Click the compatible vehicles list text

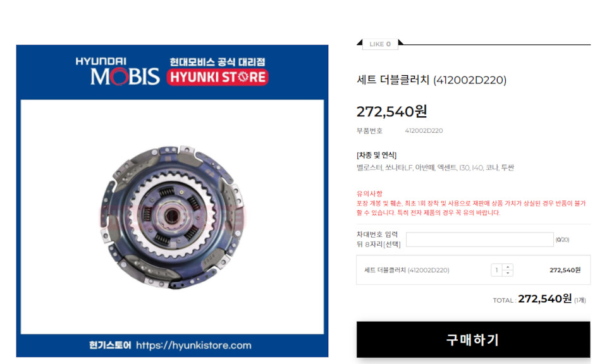tap(435, 168)
